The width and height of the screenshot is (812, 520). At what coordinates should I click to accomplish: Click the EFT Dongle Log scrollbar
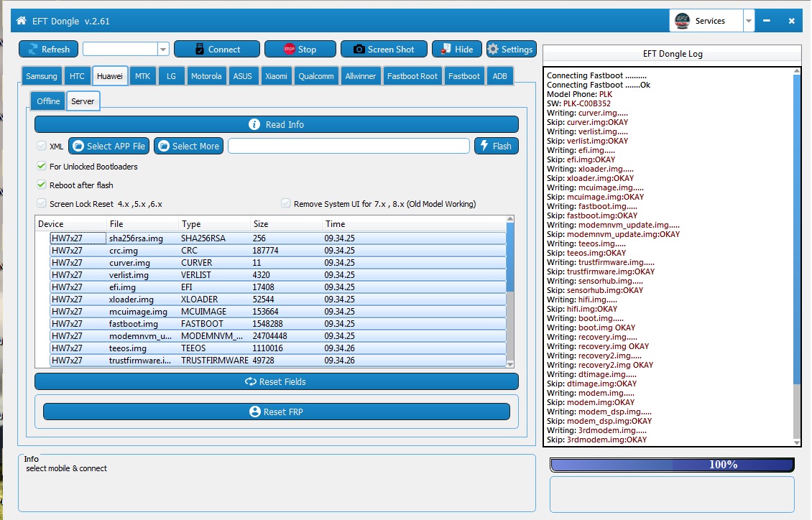pyautogui.click(x=796, y=256)
